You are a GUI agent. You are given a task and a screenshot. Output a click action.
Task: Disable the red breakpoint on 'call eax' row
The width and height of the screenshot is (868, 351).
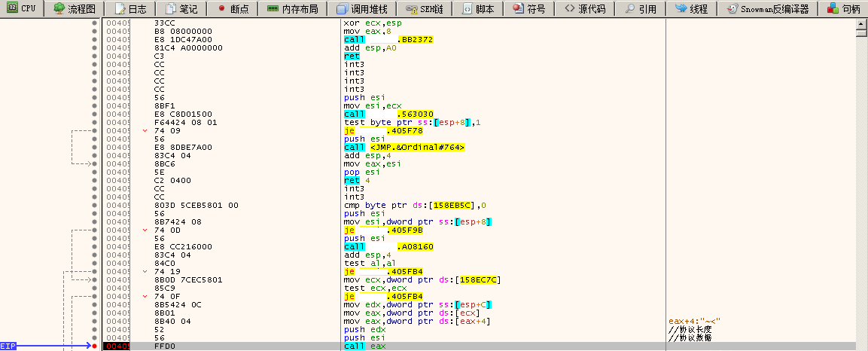click(x=95, y=346)
